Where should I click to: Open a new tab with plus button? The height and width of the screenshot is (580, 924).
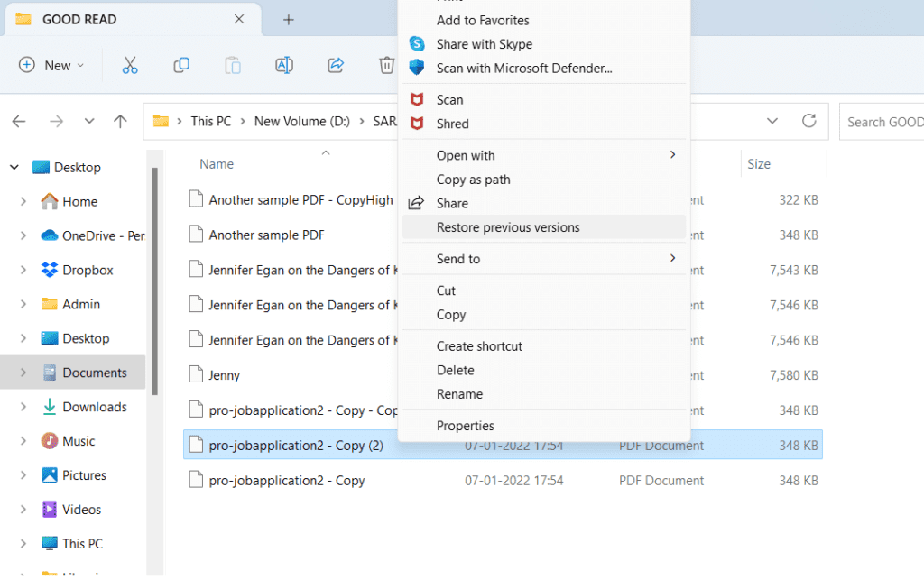coord(288,20)
